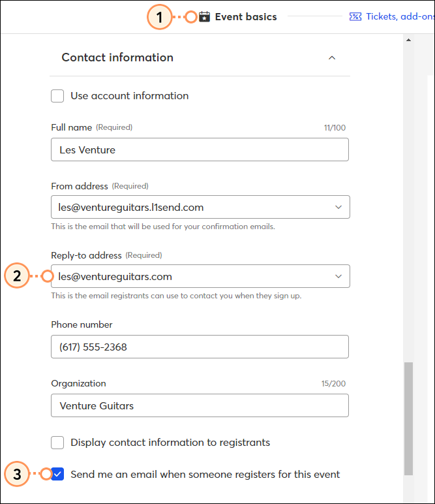Click the From address chevron arrow
The width and height of the screenshot is (435, 504).
pos(338,207)
